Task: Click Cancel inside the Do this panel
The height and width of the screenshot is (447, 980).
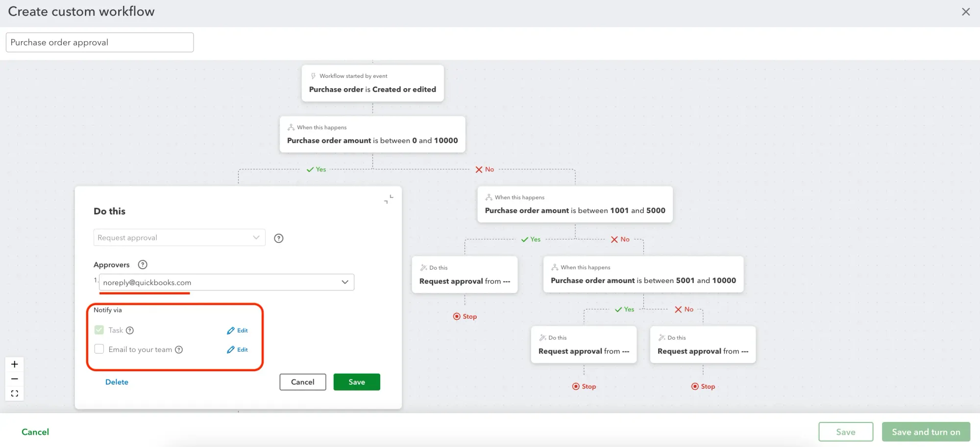Action: [x=302, y=382]
